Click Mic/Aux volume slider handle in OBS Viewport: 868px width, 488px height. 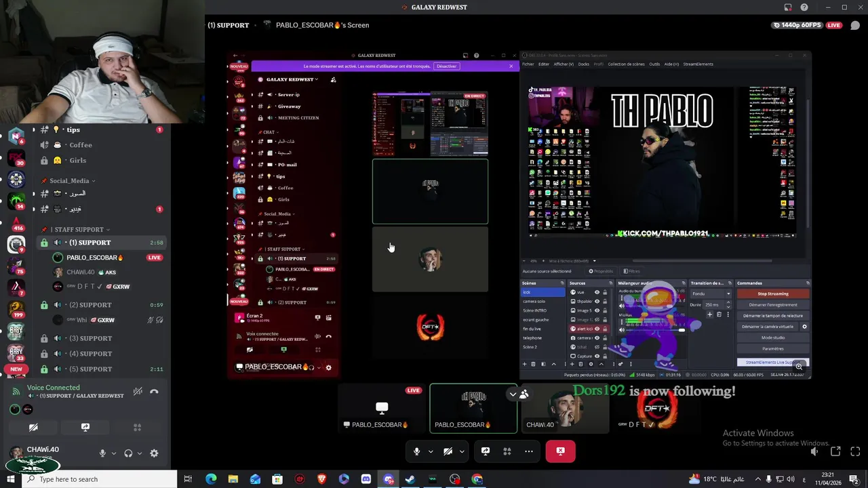tap(681, 330)
